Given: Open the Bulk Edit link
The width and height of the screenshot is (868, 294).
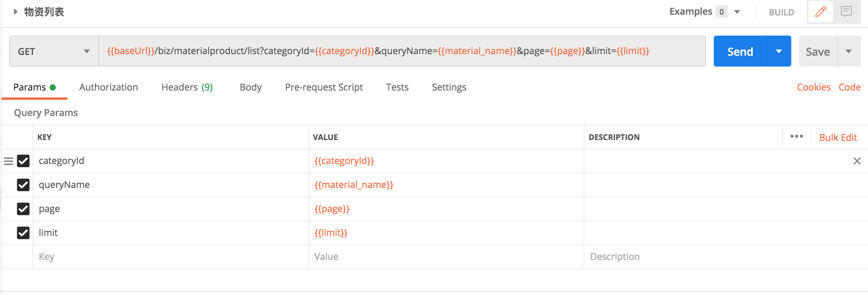Looking at the screenshot, I should (838, 137).
